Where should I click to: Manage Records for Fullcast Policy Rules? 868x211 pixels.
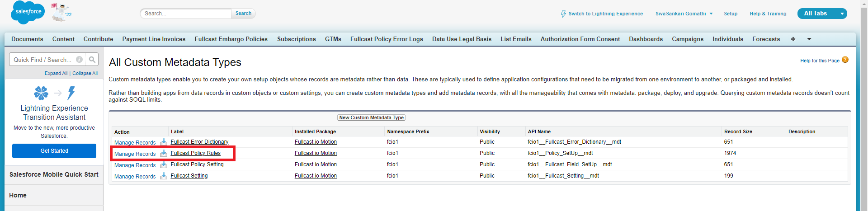coord(135,154)
